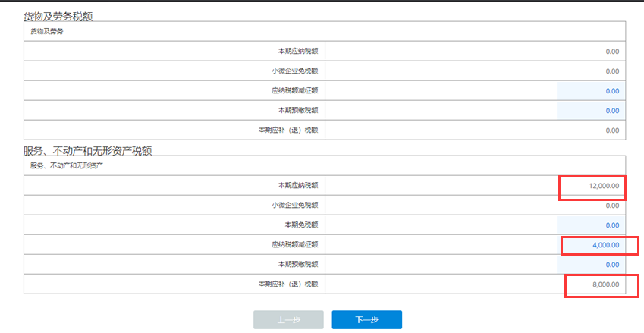Click the 4,000.00 应纳税额减征额 field

pyautogui.click(x=591, y=245)
